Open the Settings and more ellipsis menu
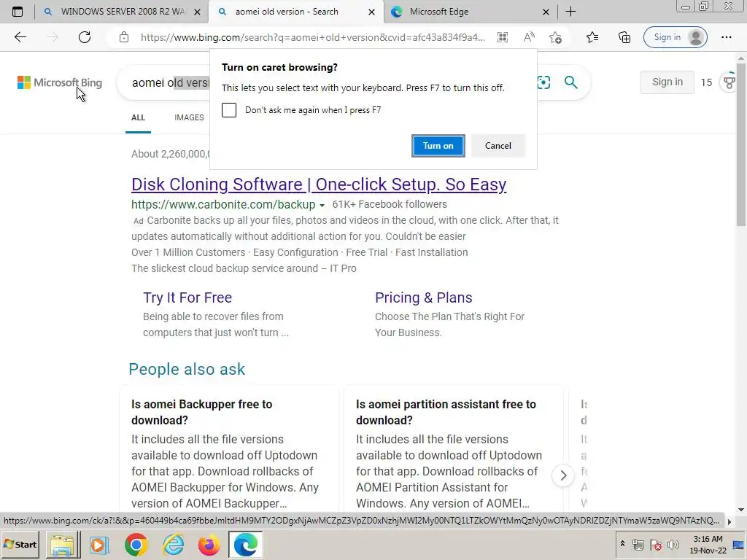747x560 pixels. [x=727, y=37]
